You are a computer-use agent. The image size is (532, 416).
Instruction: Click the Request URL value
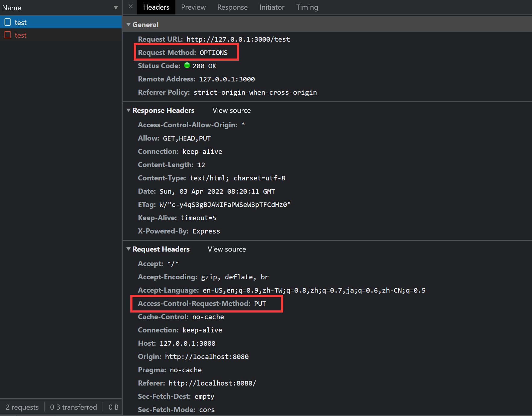pyautogui.click(x=238, y=39)
